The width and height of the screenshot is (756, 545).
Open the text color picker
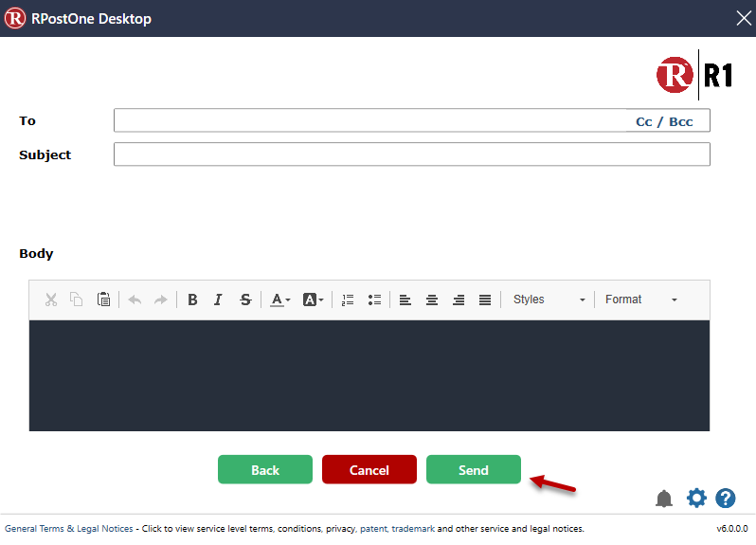point(279,300)
